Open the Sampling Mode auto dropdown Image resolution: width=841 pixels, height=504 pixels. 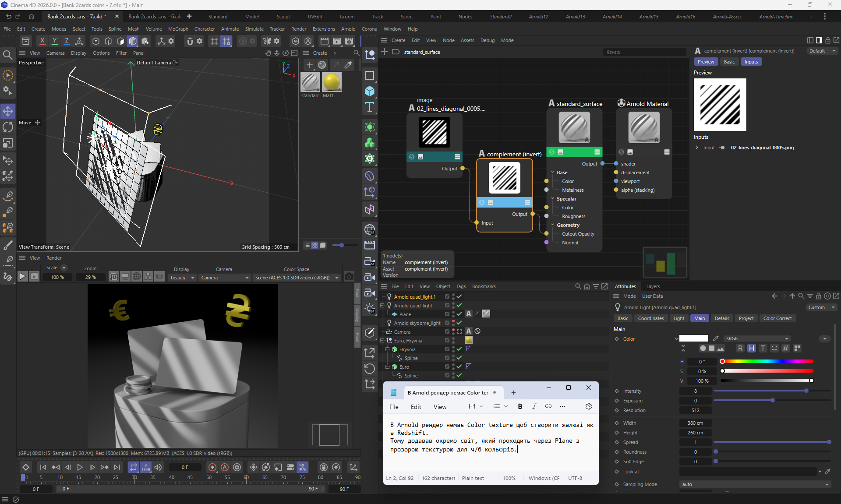[755, 484]
